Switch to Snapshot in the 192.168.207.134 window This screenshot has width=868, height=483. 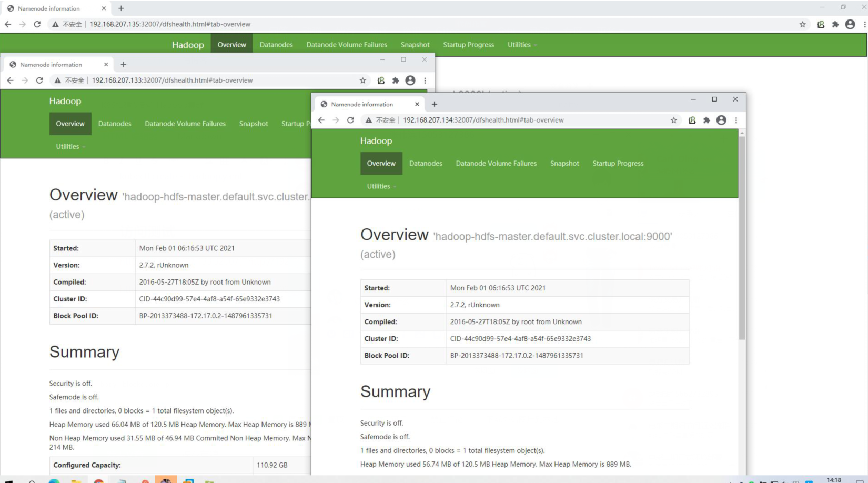[564, 164]
